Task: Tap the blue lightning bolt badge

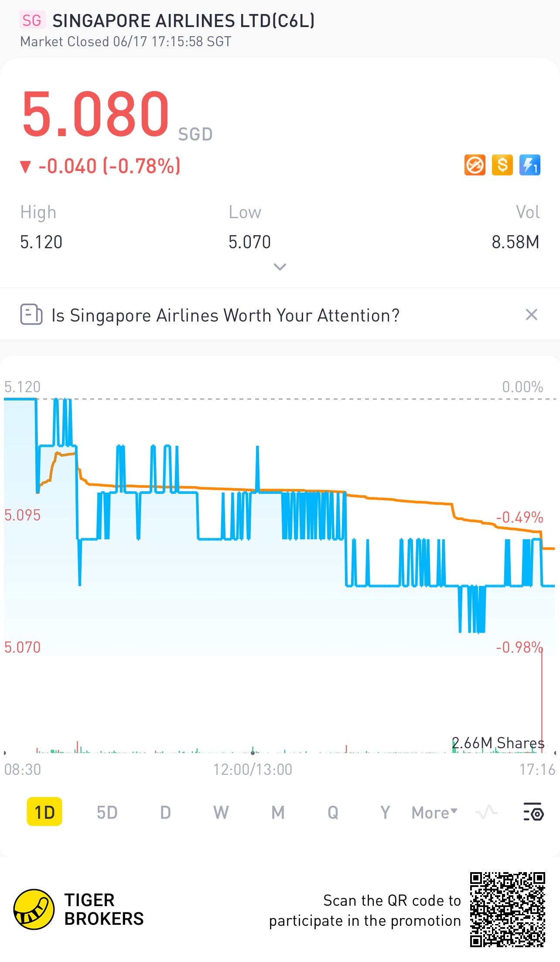Action: [529, 165]
